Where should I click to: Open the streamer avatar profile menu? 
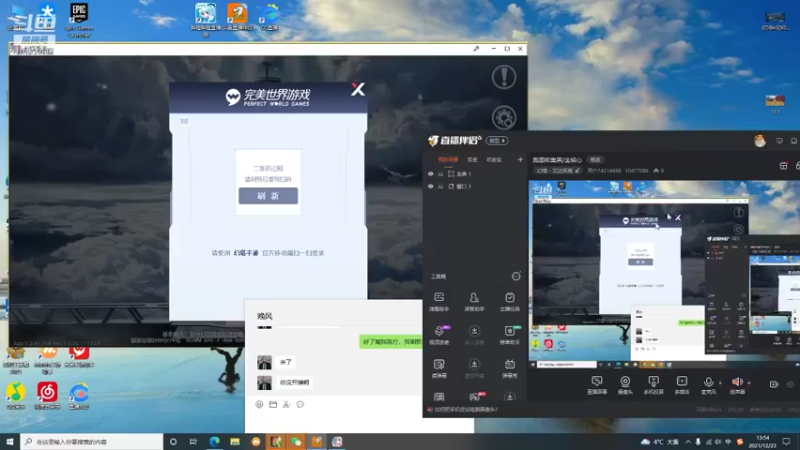tap(760, 141)
